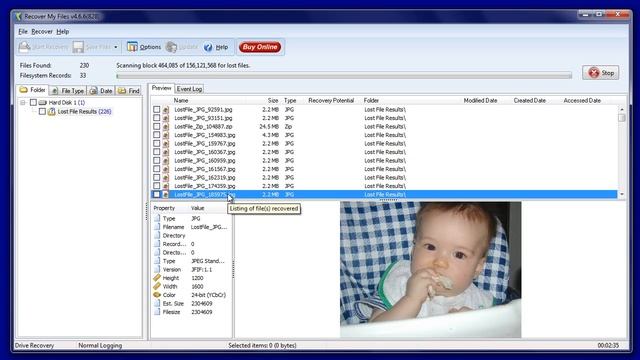640x360 pixels.
Task: Click the Recover My Files title icon
Action: point(18,17)
